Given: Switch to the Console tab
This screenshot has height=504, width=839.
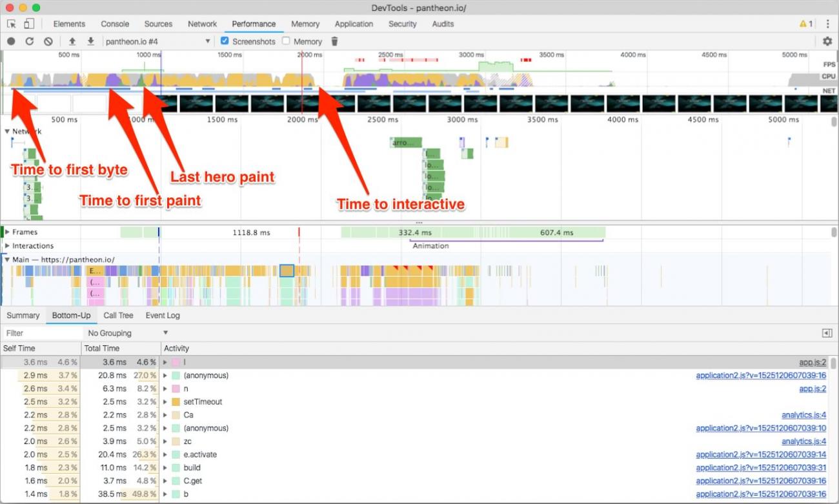Looking at the screenshot, I should [115, 24].
